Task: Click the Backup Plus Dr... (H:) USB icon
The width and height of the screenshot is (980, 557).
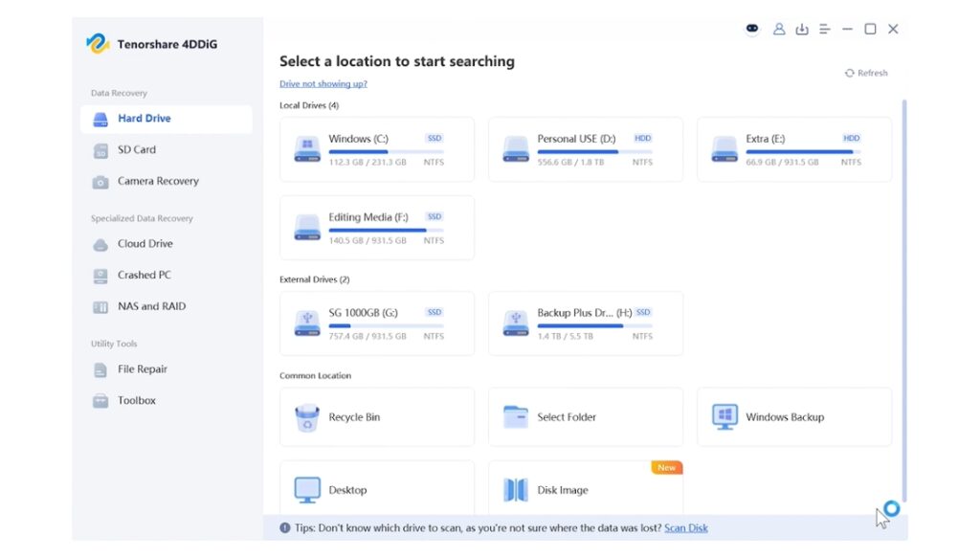Action: pos(516,323)
